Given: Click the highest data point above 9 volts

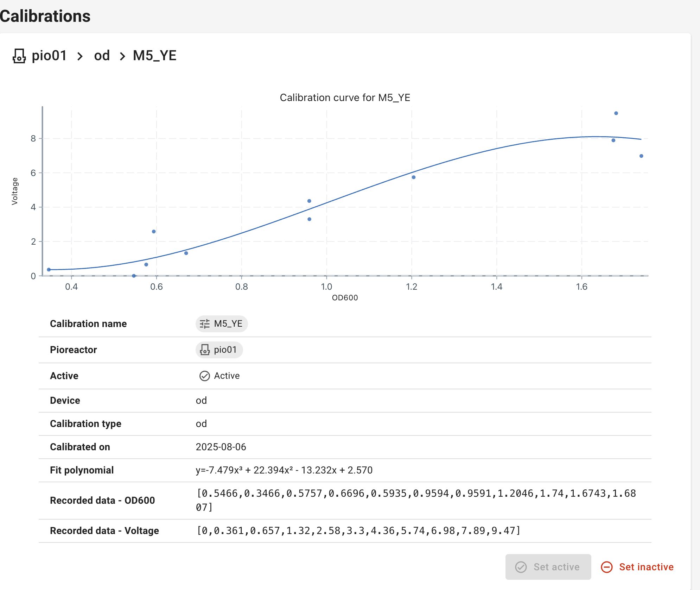Looking at the screenshot, I should click(616, 113).
